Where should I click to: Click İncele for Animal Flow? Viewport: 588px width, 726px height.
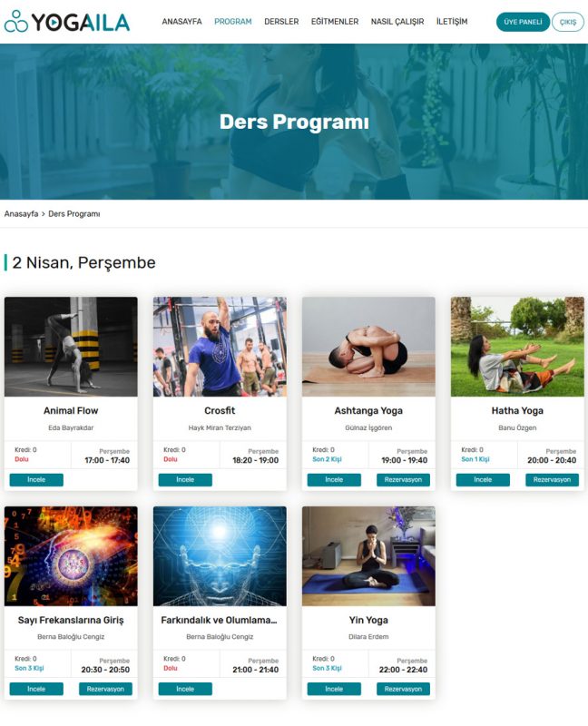36,480
